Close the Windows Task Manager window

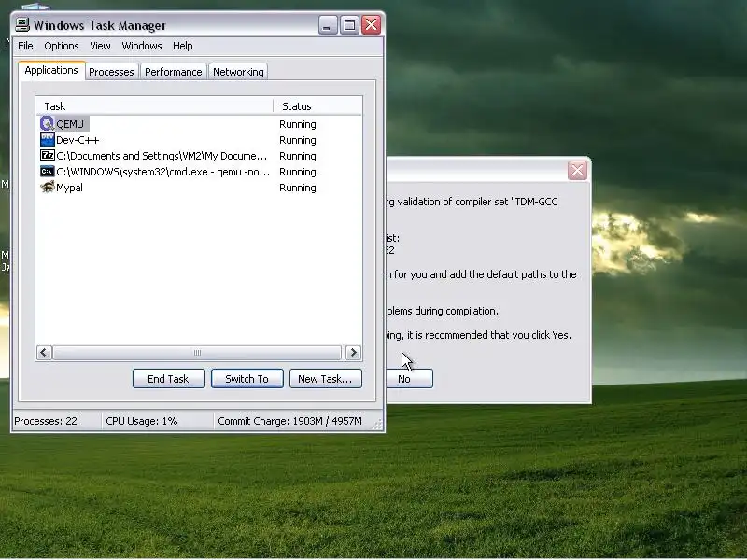pos(371,25)
